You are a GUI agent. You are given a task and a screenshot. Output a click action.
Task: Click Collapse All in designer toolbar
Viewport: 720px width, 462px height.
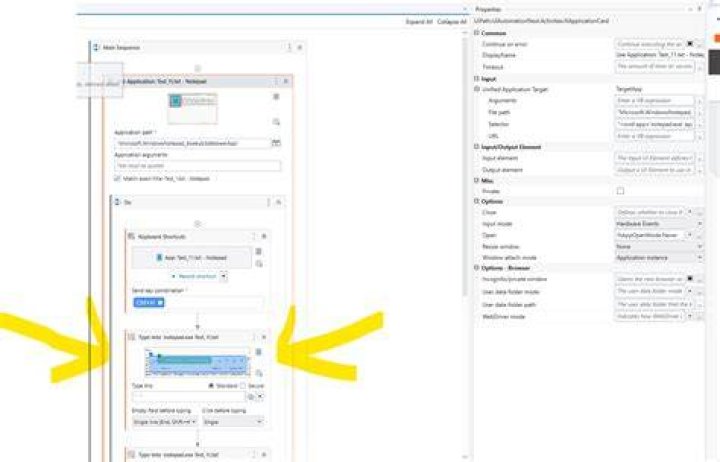452,22
